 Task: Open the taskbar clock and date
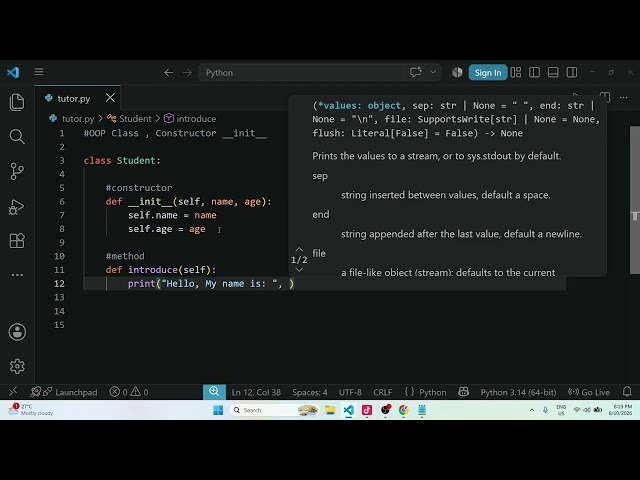(x=620, y=410)
